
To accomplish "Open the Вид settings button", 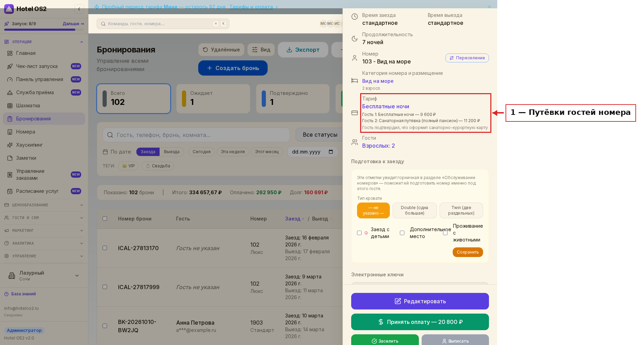I will pos(261,50).
